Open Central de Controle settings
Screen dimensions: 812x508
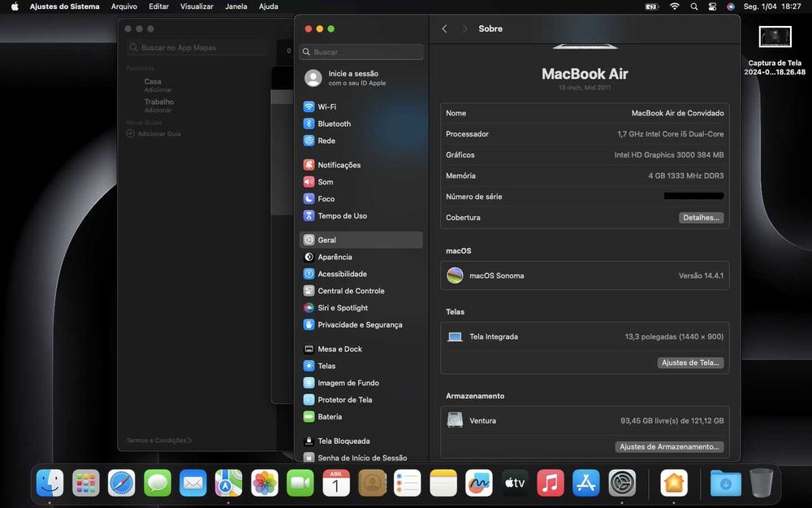[x=361, y=291]
